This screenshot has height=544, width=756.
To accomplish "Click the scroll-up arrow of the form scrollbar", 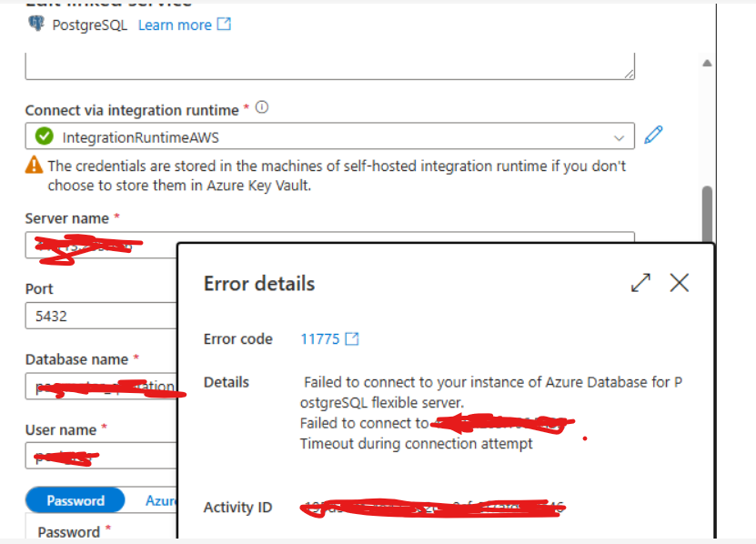I will click(x=707, y=63).
